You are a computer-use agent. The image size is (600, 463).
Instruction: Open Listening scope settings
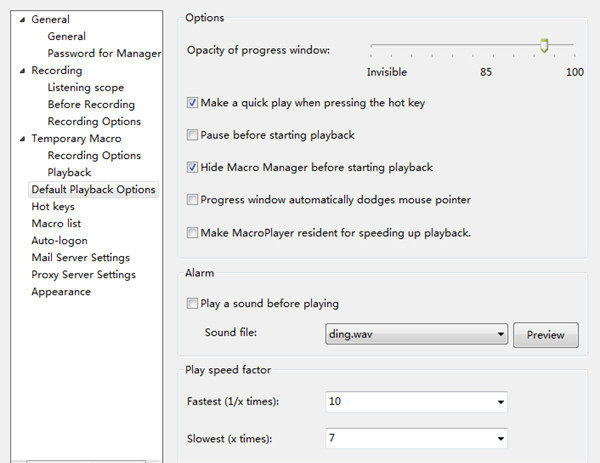point(86,88)
